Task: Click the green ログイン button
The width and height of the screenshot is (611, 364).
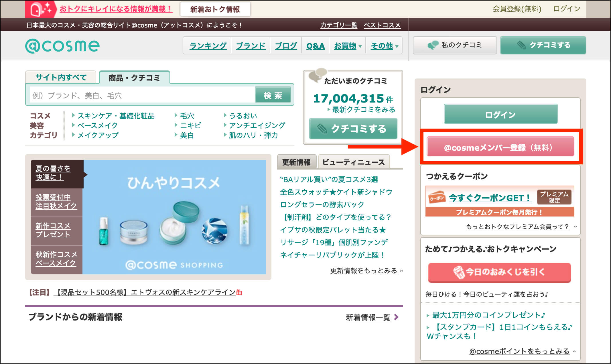Action: click(x=500, y=114)
